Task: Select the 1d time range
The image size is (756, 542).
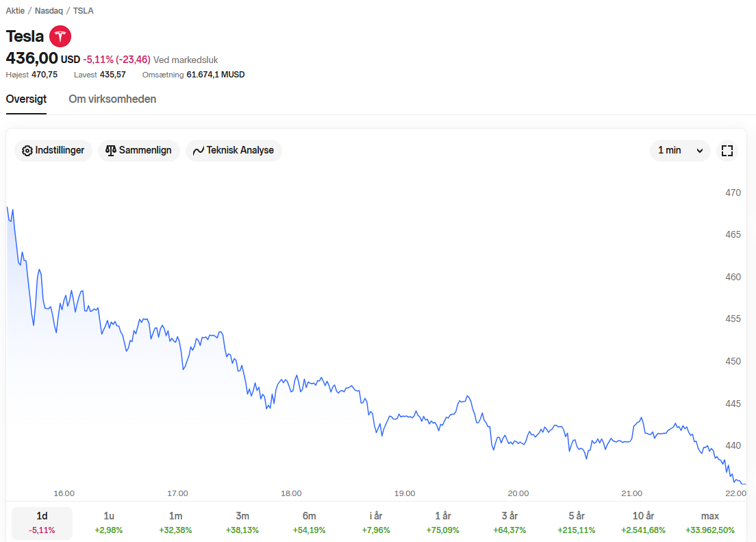Action: click(x=42, y=523)
